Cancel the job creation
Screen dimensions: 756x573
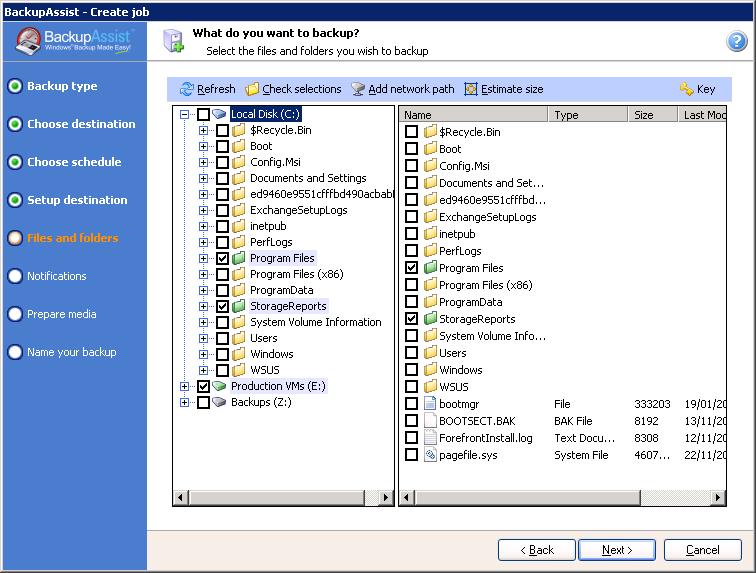pyautogui.click(x=702, y=550)
